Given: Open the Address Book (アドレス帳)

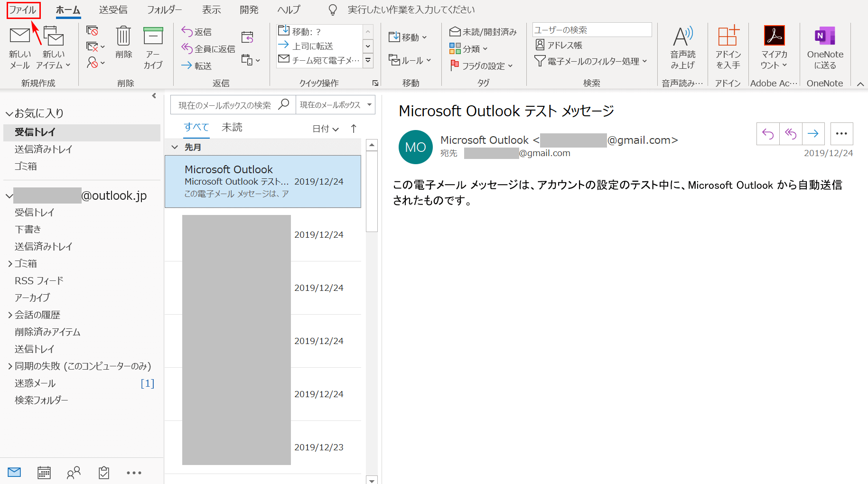Looking at the screenshot, I should point(559,45).
